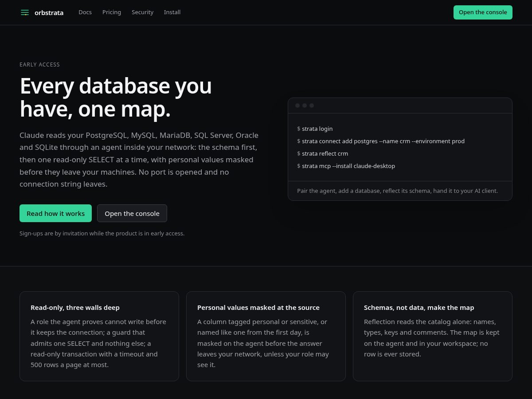Click 'Personal values masked at the source' title
532x399 pixels.
258,307
